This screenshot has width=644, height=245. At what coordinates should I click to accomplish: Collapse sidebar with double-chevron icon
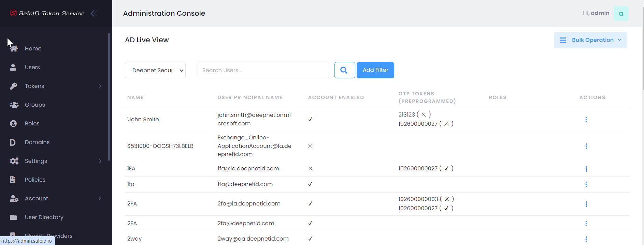94,13
